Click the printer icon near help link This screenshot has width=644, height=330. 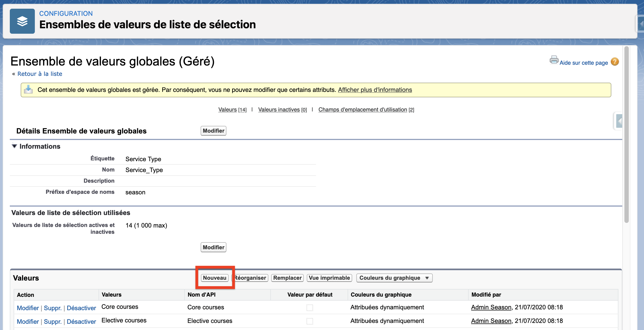pos(554,60)
